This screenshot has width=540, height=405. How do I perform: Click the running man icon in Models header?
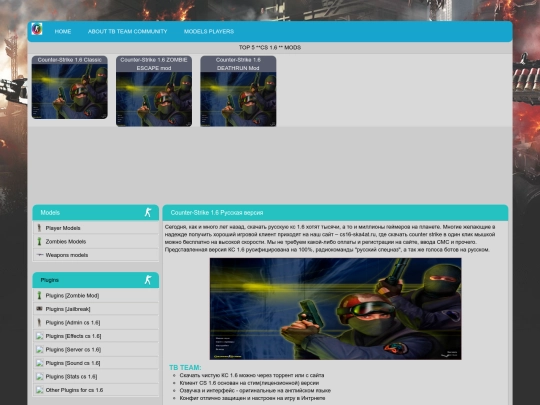[x=148, y=212]
